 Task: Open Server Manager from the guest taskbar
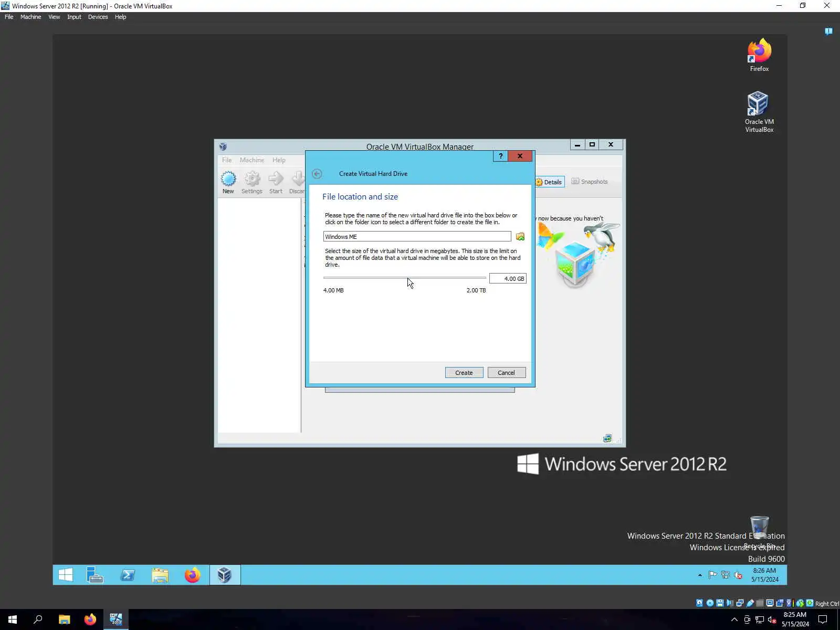95,575
